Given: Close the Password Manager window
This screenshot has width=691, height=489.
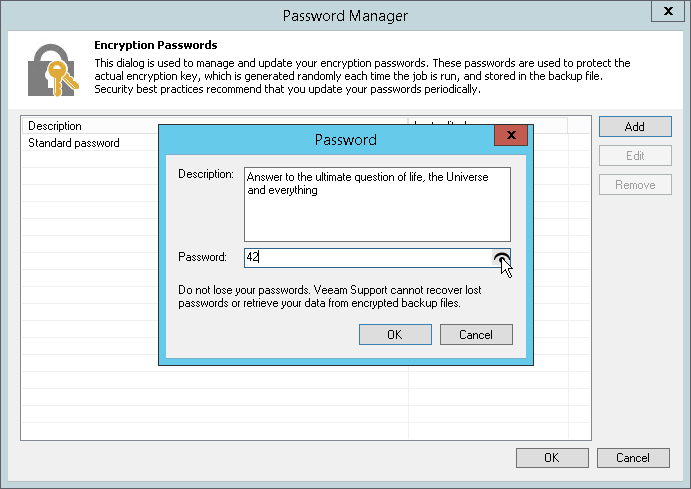Looking at the screenshot, I should click(x=667, y=14).
